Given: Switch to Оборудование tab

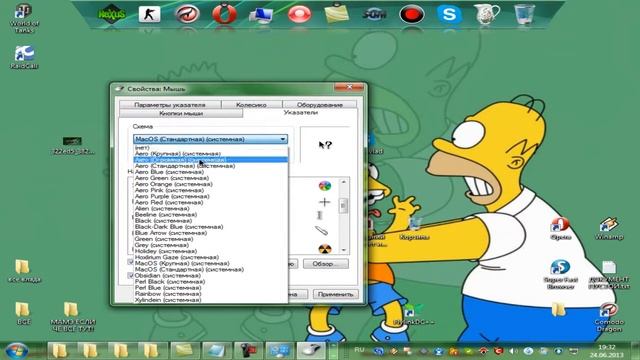Looking at the screenshot, I should click(x=320, y=105).
